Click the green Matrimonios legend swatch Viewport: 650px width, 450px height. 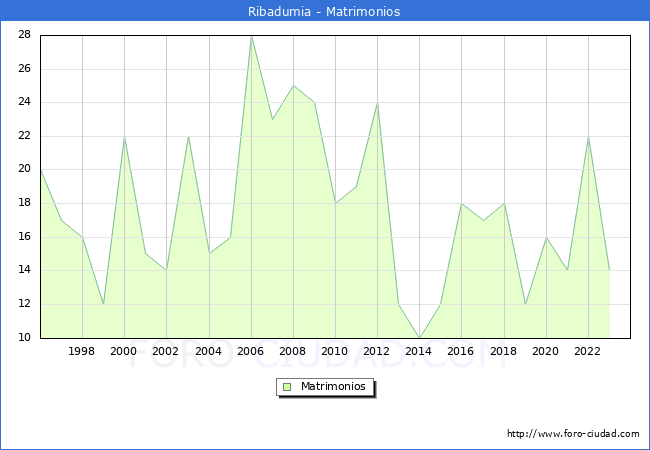pyautogui.click(x=287, y=386)
